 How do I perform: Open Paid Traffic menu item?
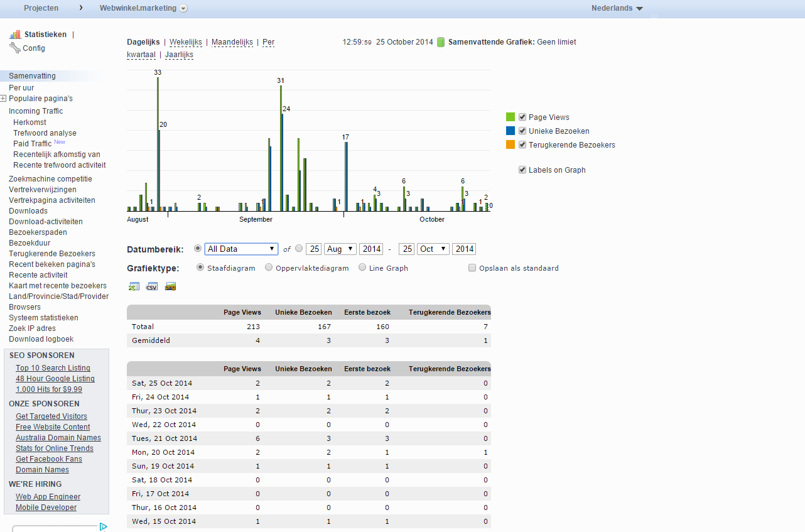click(x=32, y=144)
